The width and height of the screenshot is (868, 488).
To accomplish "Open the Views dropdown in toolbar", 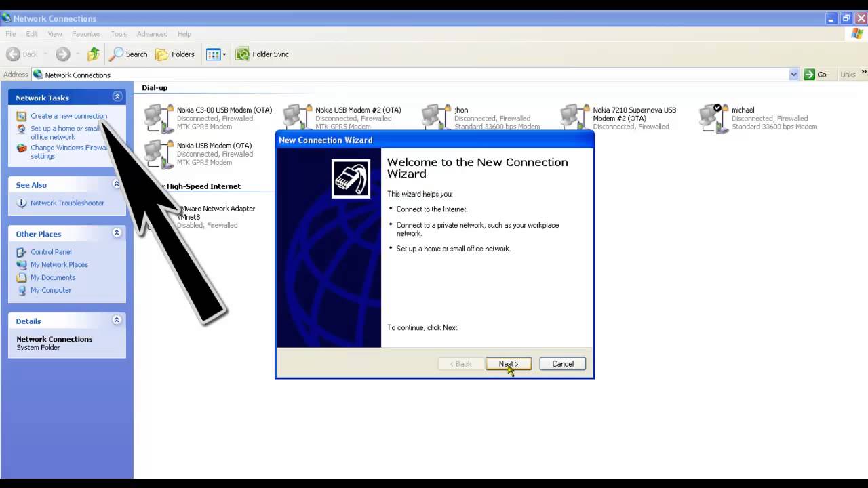I will click(216, 54).
